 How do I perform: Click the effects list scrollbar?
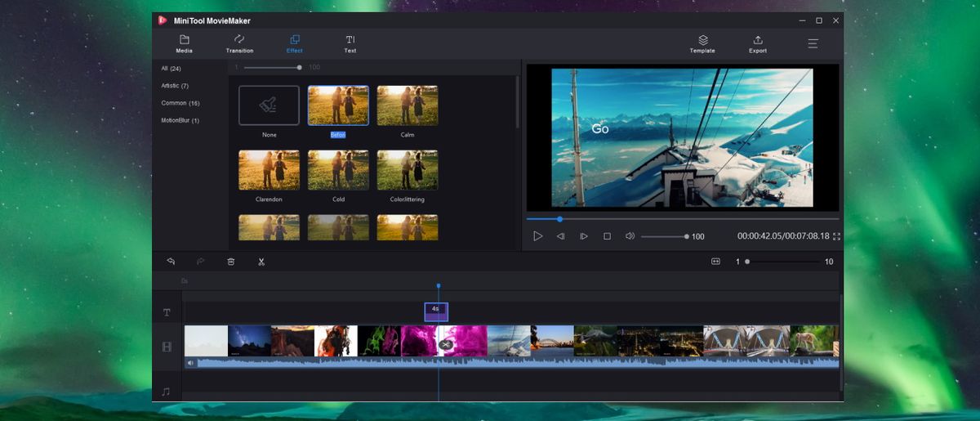517,103
